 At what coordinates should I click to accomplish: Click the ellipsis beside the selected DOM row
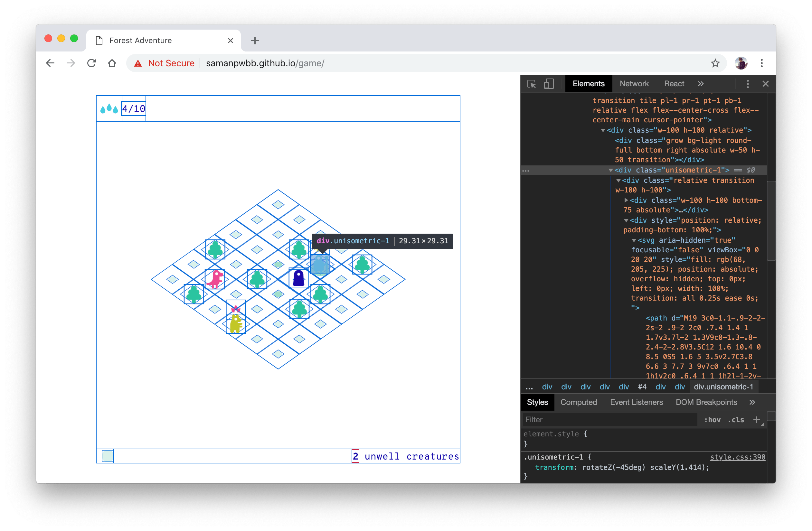pos(525,171)
